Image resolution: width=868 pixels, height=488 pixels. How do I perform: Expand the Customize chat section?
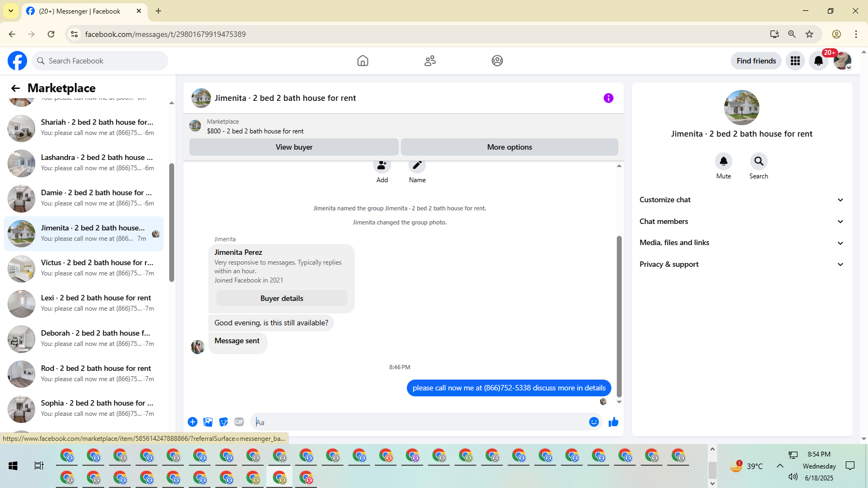(742, 200)
